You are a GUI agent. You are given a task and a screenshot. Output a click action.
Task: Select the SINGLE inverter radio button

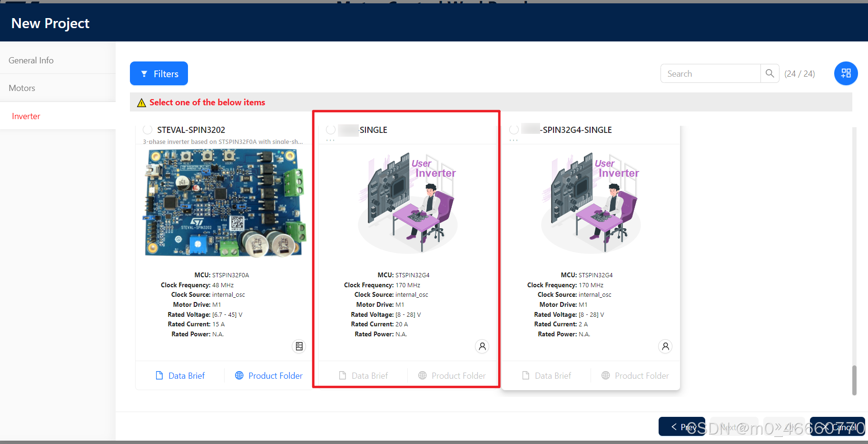pos(331,130)
